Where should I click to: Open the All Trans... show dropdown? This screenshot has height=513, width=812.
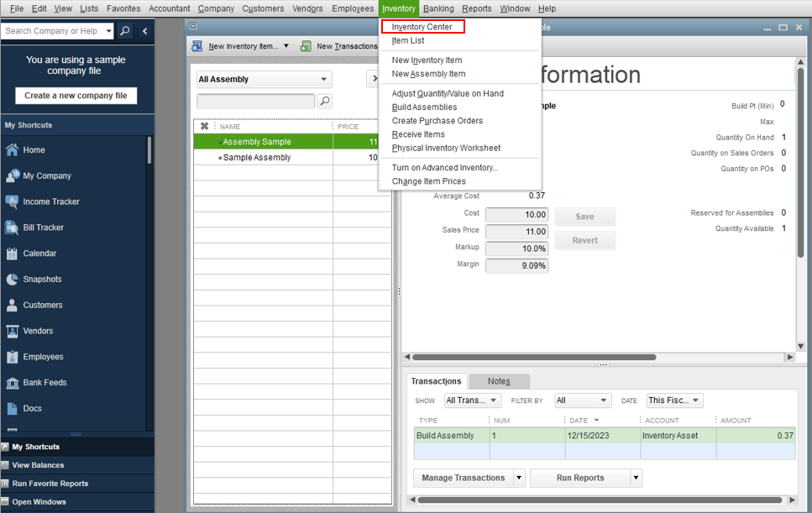click(472, 400)
